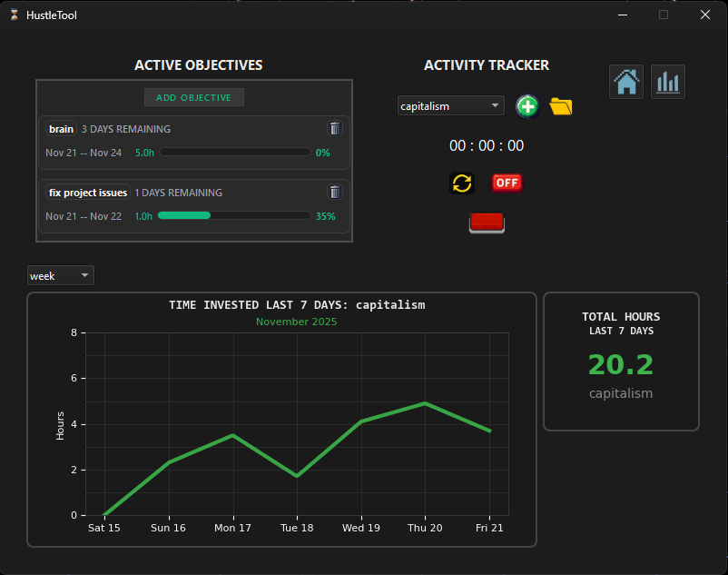Click ADD OBJECTIVE button
Screen dimensions: 728x575
pyautogui.click(x=194, y=97)
